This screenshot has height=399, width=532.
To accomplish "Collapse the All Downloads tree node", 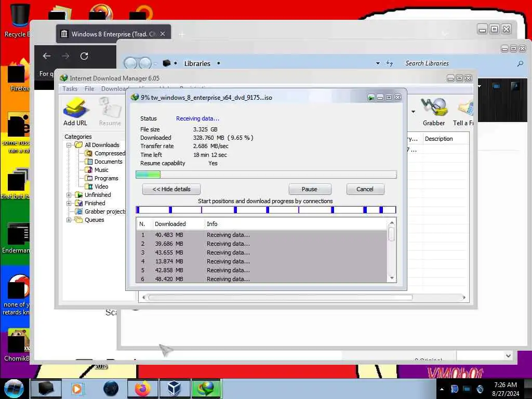I will 69,145.
